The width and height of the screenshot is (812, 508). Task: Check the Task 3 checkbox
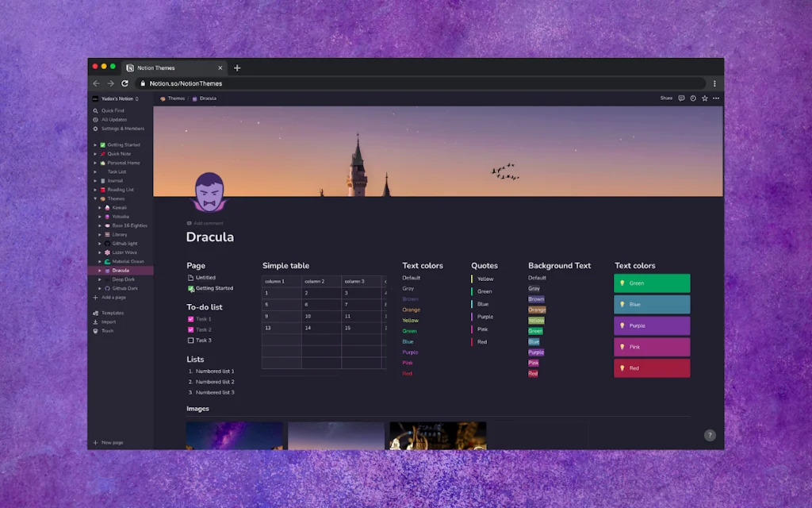(x=190, y=341)
